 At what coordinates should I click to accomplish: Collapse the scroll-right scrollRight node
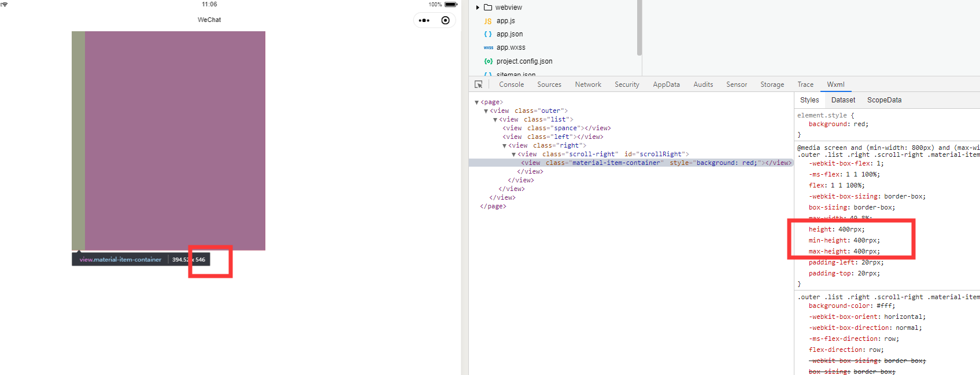[514, 155]
